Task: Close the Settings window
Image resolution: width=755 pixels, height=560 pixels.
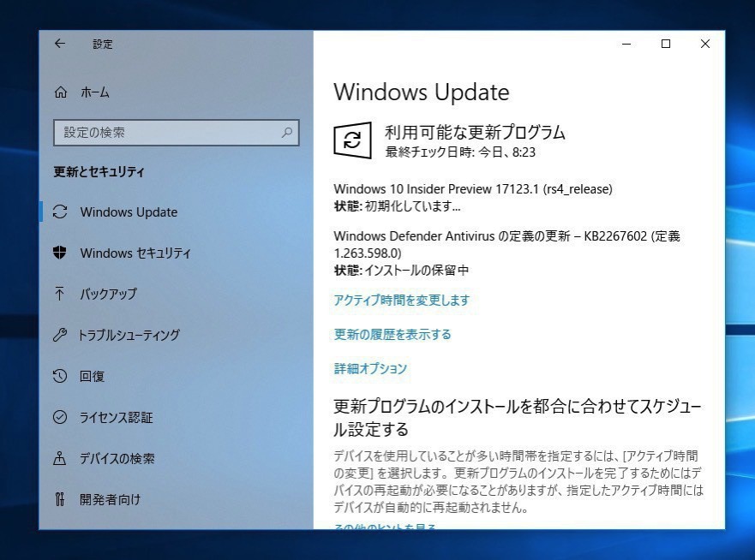Action: click(x=705, y=44)
